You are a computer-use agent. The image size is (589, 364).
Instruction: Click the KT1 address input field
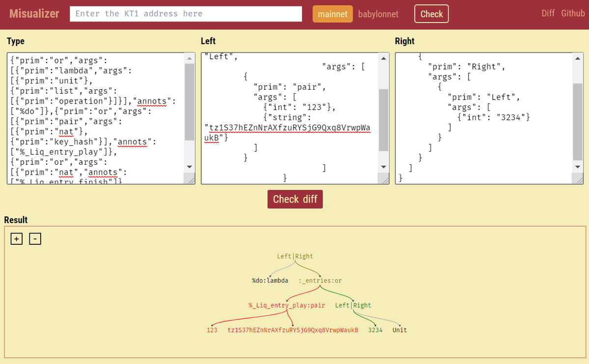click(186, 14)
